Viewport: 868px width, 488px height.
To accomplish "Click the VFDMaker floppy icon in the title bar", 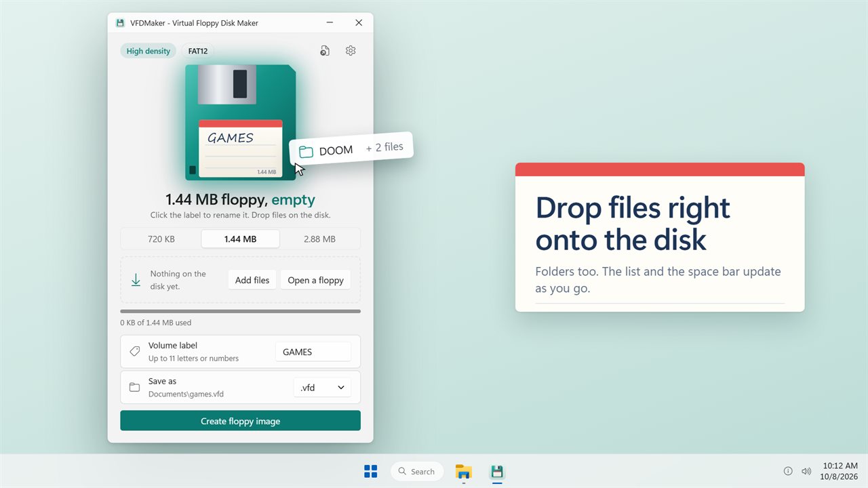I will point(120,22).
